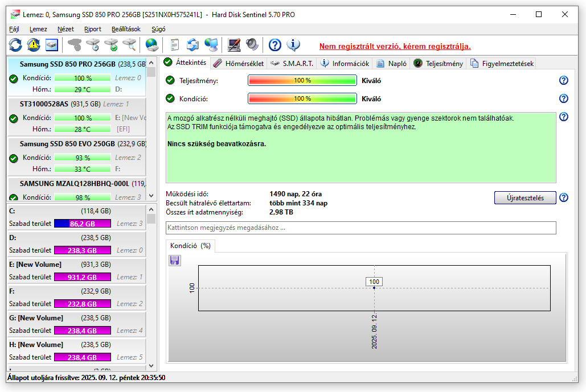
Task: Select the G: [New Volume] partition
Action: point(77,324)
